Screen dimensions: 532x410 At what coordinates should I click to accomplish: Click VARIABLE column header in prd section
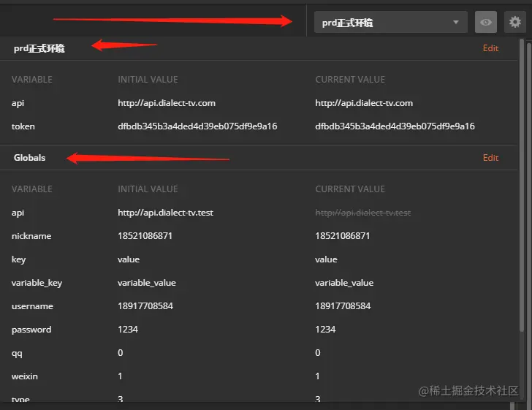coord(32,80)
